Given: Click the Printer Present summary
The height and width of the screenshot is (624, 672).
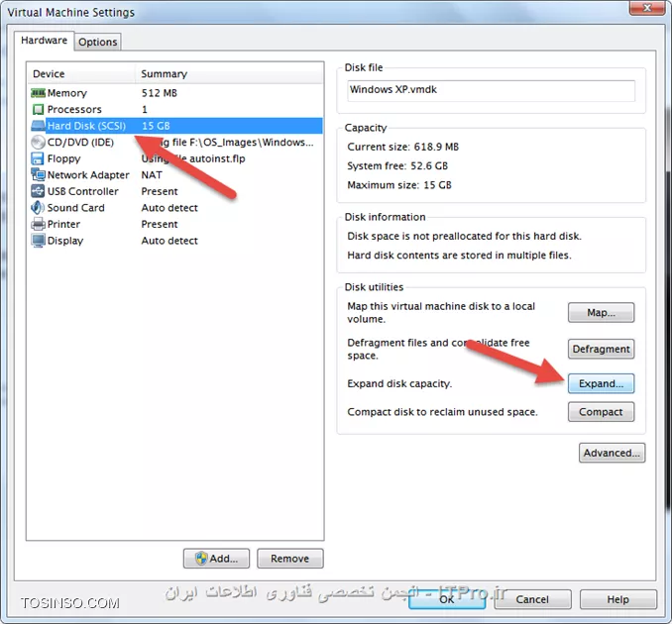Looking at the screenshot, I should [x=160, y=224].
